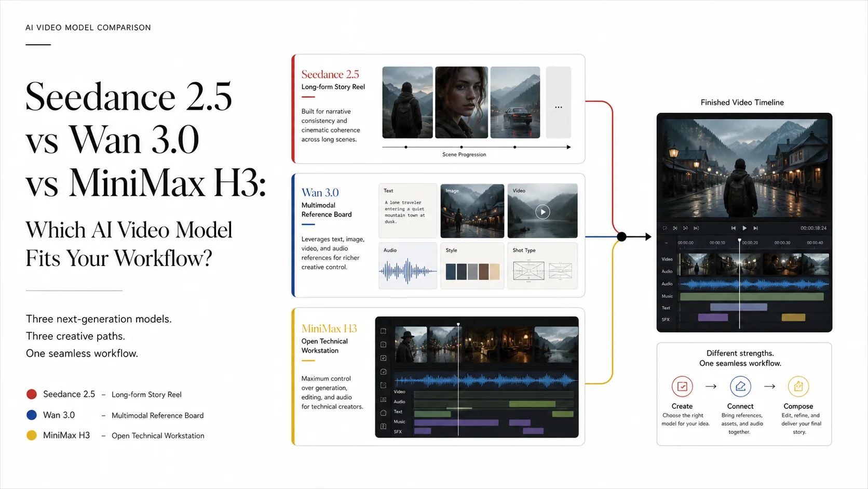Start playback in the Finished Video Timeline controls
This screenshot has width=868, height=489.
744,228
